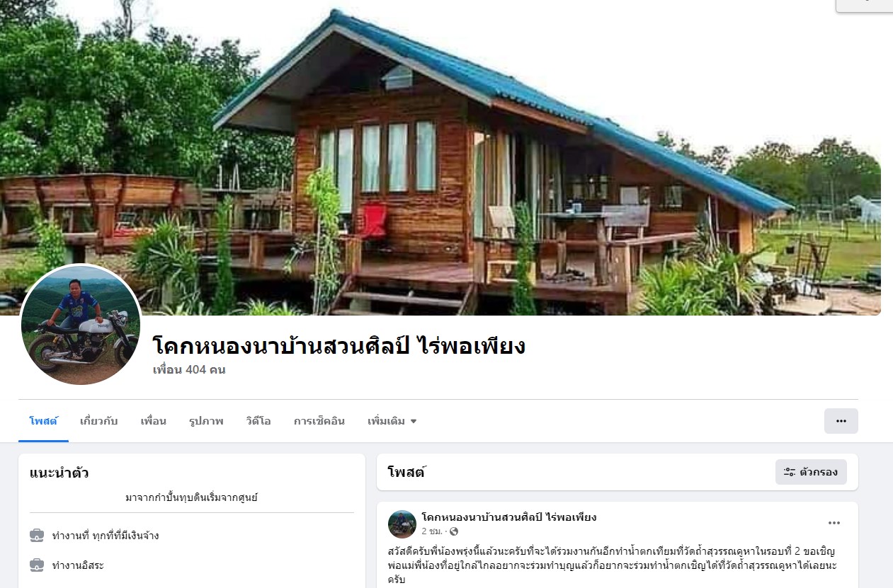Click the post author's small avatar
893x588 pixels.
pos(402,524)
